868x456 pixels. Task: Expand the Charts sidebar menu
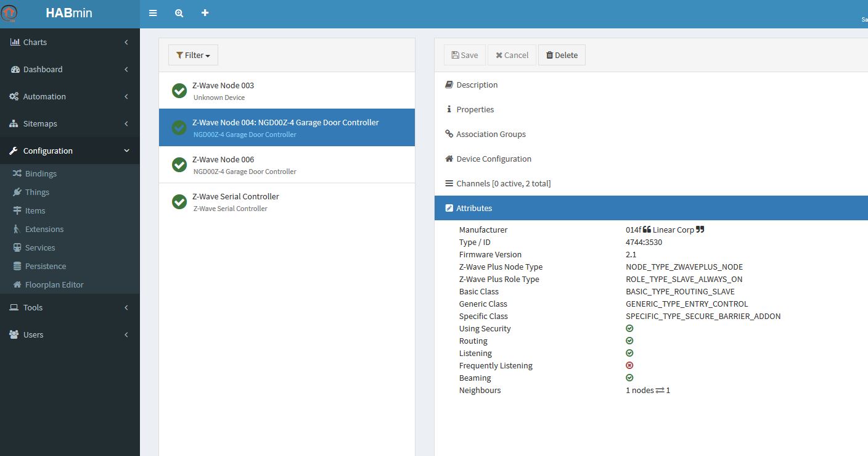69,42
